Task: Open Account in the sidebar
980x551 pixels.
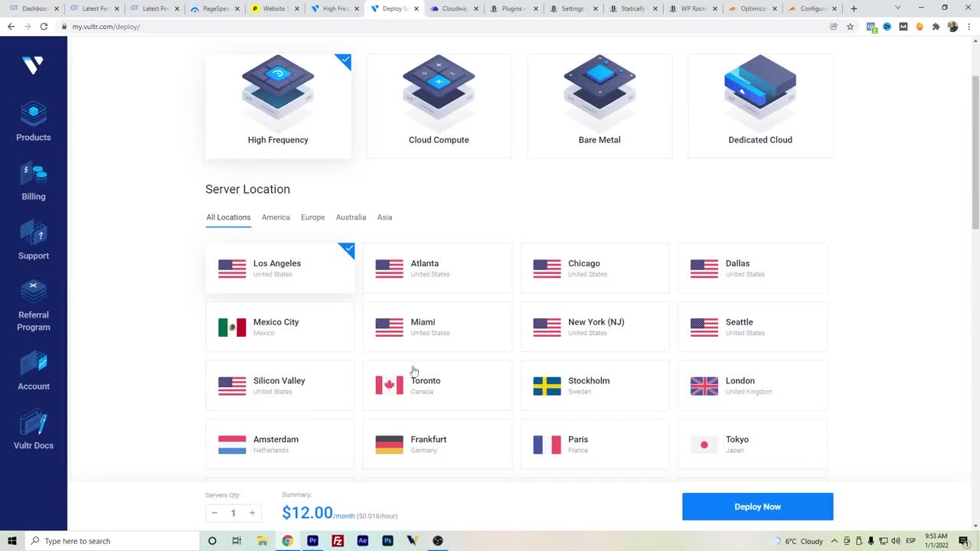Action: (34, 371)
